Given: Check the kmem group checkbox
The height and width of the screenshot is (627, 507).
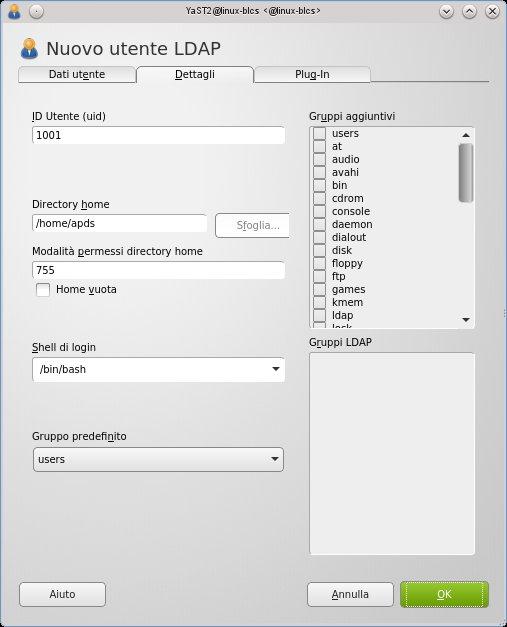Looking at the screenshot, I should [x=319, y=302].
